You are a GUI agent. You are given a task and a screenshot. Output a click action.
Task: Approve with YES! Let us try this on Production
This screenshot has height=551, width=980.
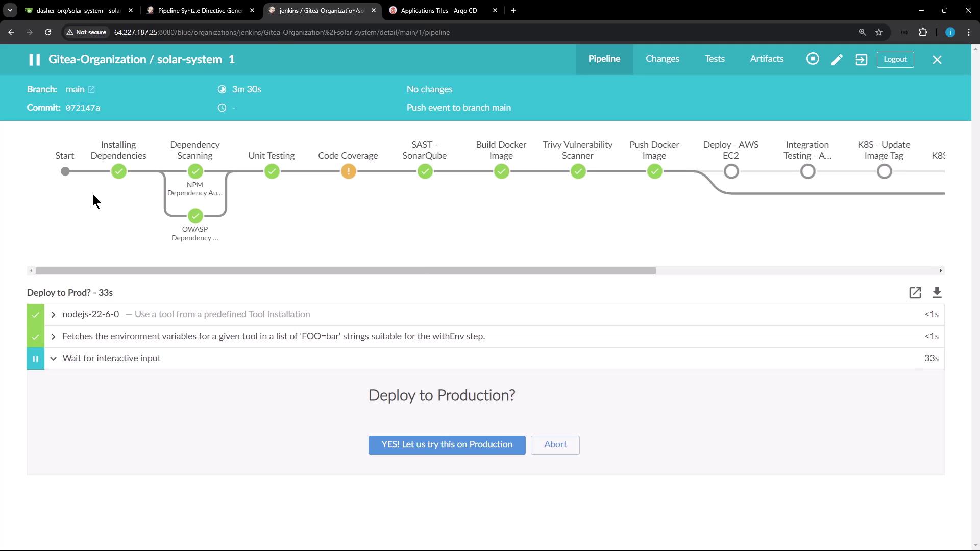pyautogui.click(x=447, y=445)
